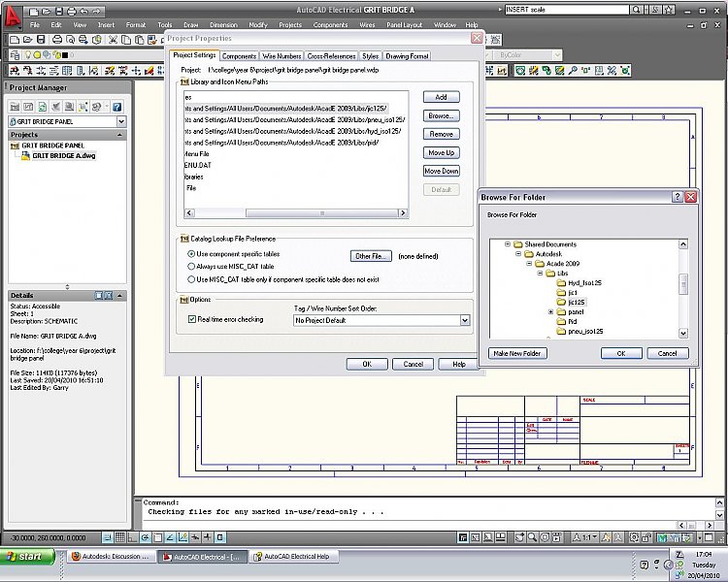Image resolution: width=728 pixels, height=582 pixels.
Task: Click the Open file icon in the standard toolbar
Action: point(28,40)
